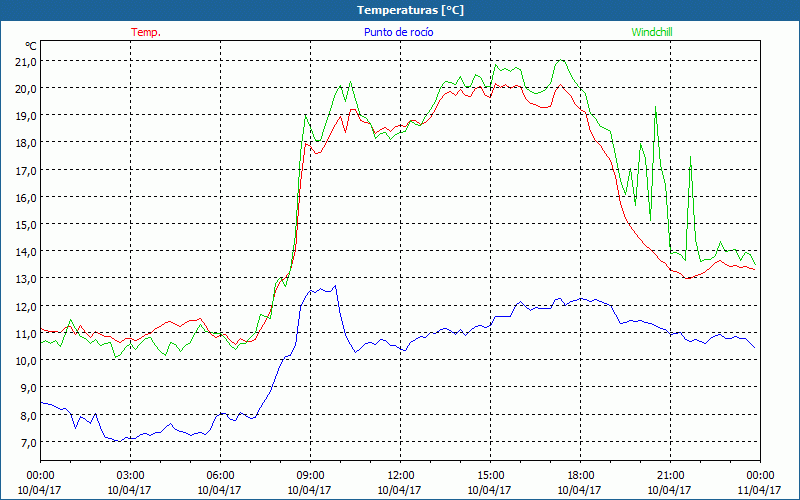Click the '10,0' y-axis value
The height and width of the screenshot is (500, 800).
coord(26,361)
